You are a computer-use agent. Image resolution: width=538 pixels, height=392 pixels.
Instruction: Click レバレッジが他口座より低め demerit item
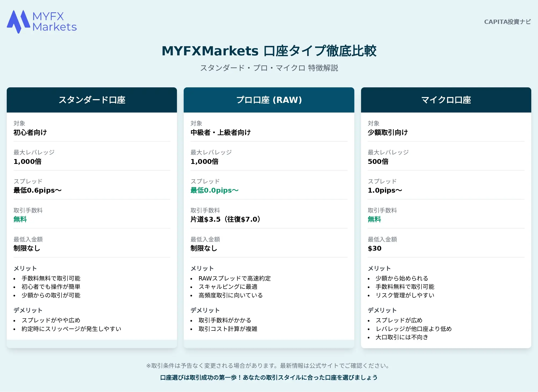[x=413, y=329]
